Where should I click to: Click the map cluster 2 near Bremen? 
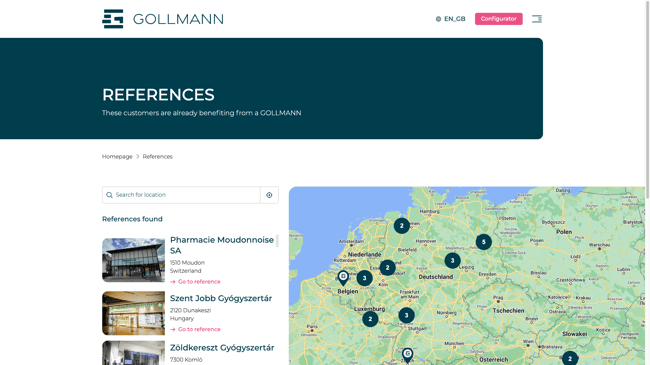[402, 226]
